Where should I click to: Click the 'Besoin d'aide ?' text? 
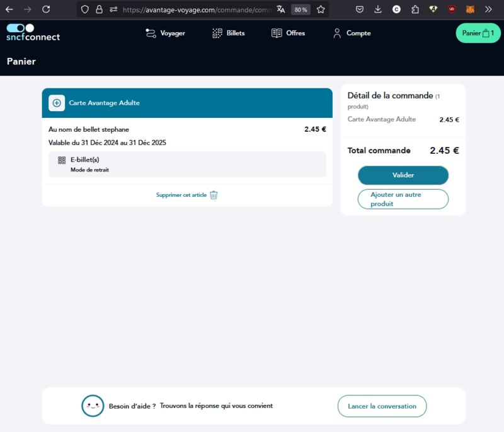coord(132,406)
